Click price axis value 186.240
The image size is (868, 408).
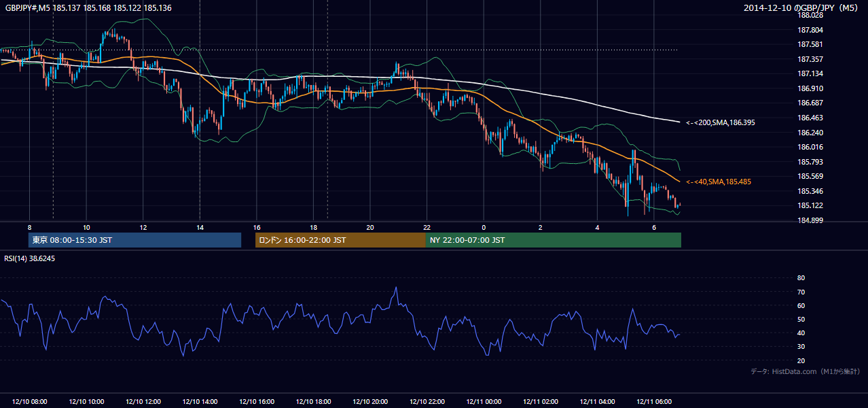(810, 133)
